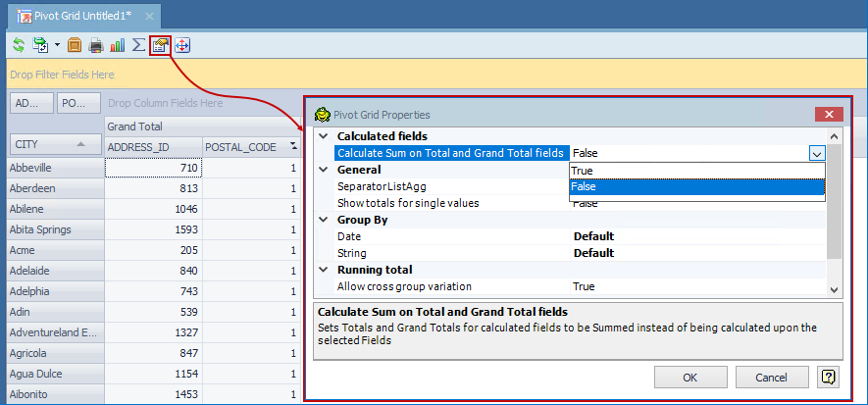This screenshot has height=405, width=868.
Task: Click the export data icon in toolbar
Action: pos(40,45)
